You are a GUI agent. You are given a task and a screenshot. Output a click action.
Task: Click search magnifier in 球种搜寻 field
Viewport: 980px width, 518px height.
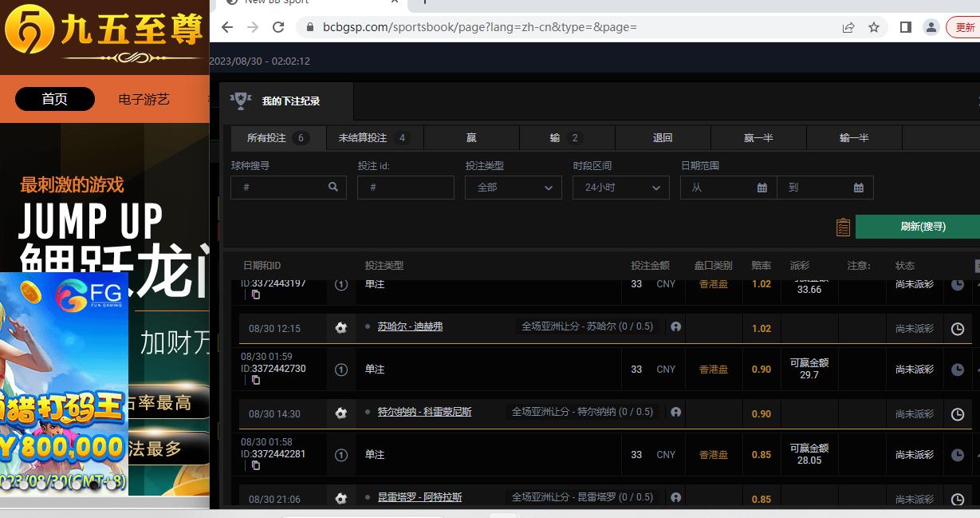point(333,188)
